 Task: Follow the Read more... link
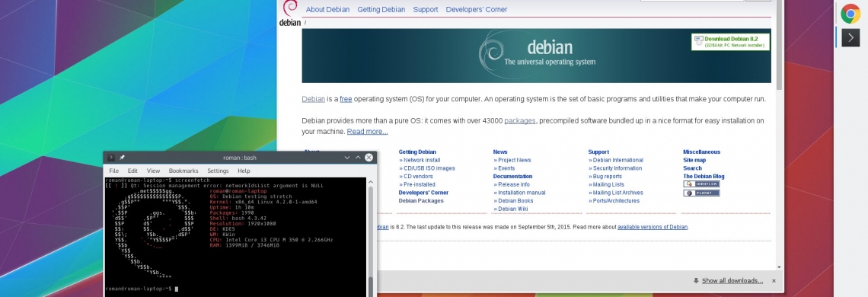[x=368, y=131]
